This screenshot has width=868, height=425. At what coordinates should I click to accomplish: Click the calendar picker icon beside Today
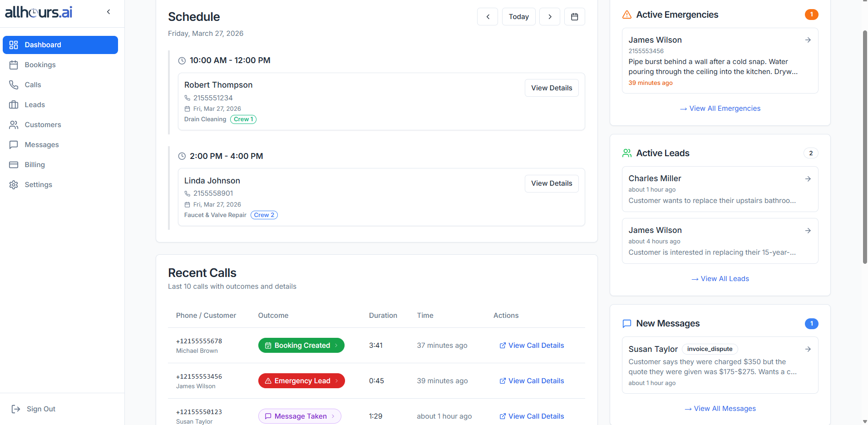[574, 16]
